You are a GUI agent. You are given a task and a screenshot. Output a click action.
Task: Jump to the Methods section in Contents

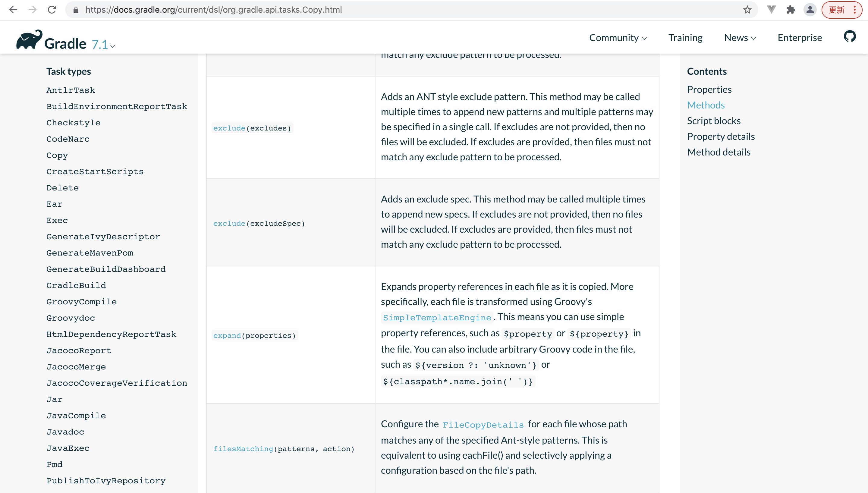(x=706, y=105)
